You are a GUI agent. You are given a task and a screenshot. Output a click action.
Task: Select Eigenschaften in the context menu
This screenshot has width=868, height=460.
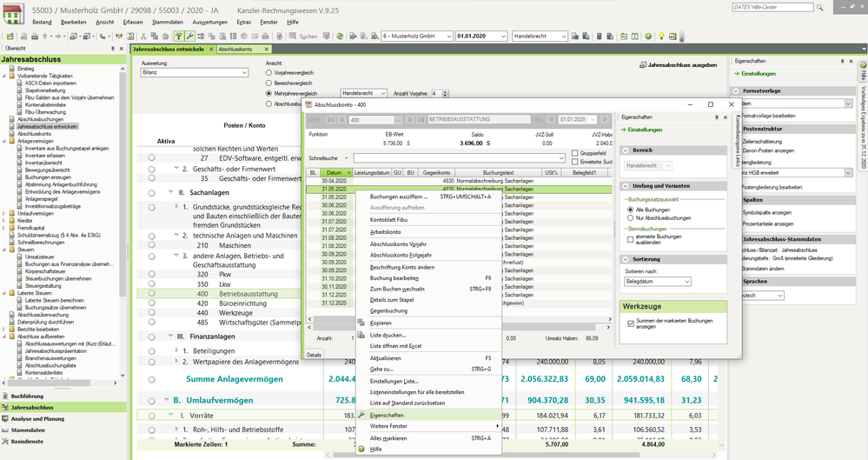coord(388,415)
